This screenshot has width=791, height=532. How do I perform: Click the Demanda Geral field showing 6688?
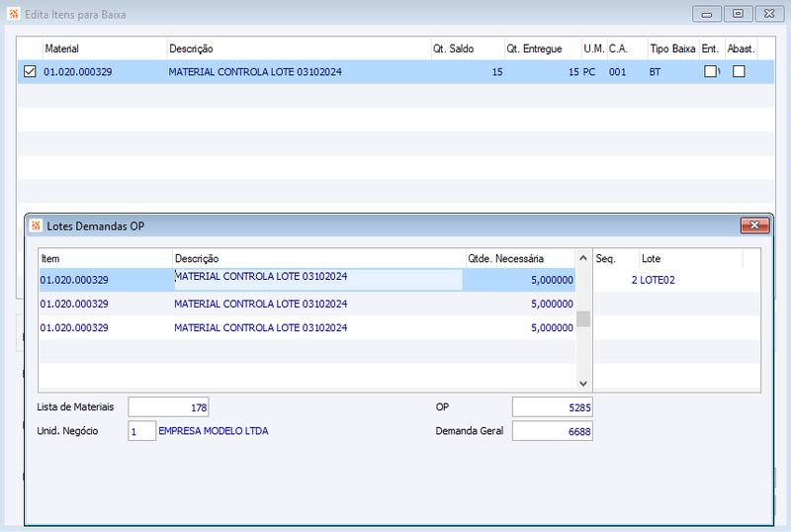pyautogui.click(x=553, y=431)
